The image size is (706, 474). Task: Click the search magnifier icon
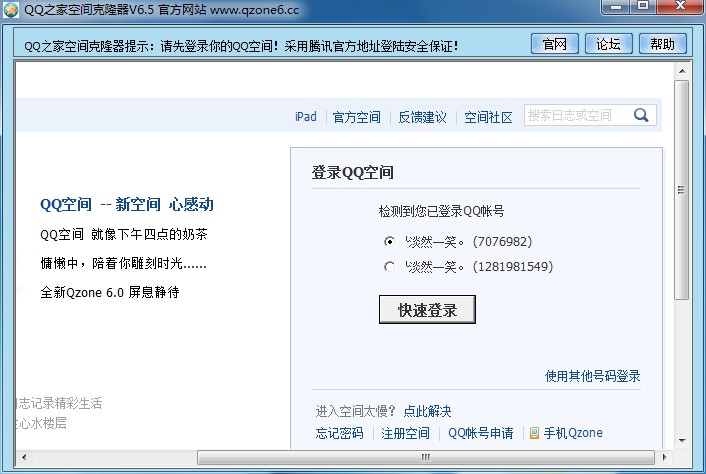[641, 115]
